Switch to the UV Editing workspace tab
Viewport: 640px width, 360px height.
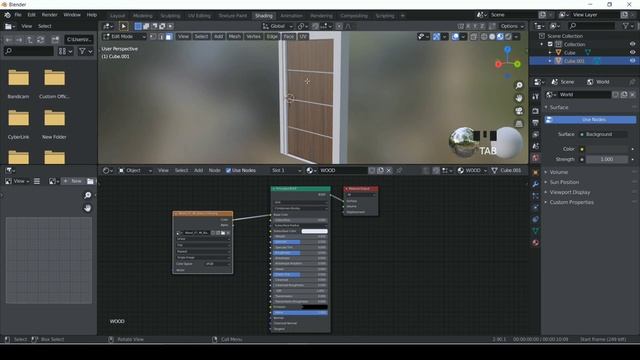coord(199,16)
